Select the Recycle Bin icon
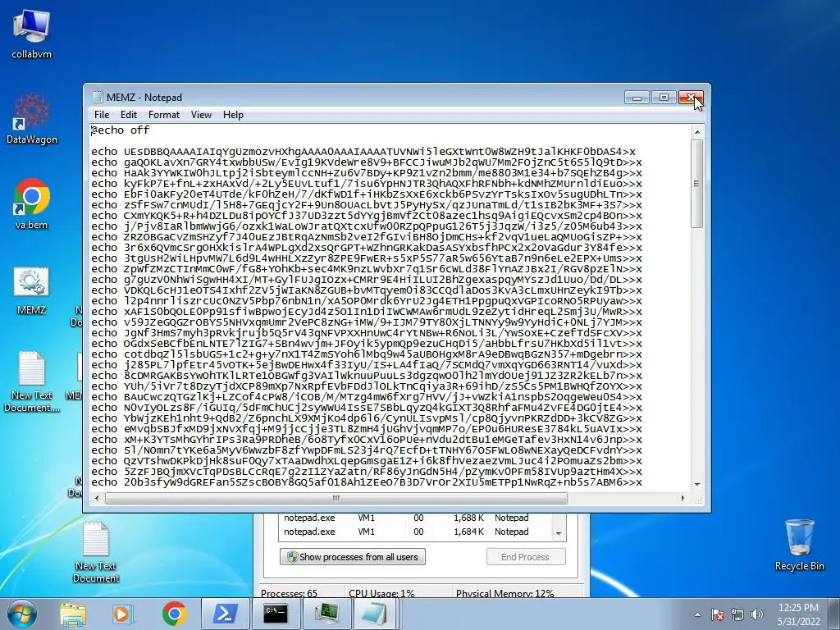 click(x=799, y=545)
